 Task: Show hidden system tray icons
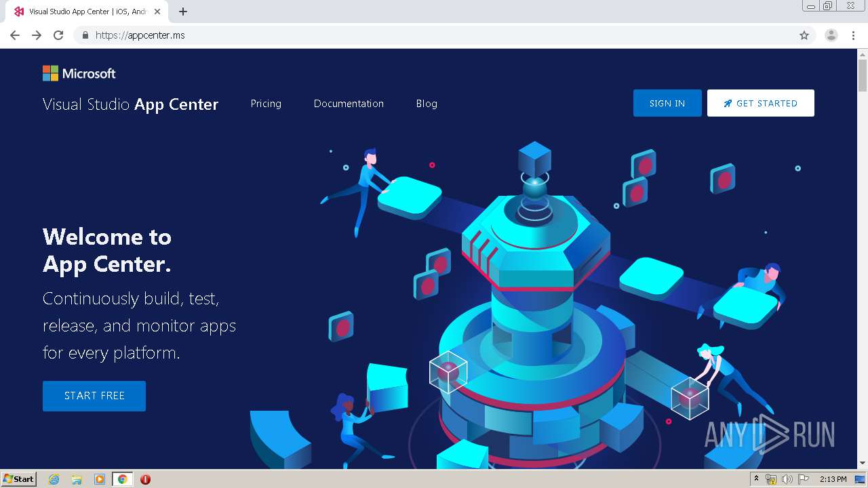[757, 479]
